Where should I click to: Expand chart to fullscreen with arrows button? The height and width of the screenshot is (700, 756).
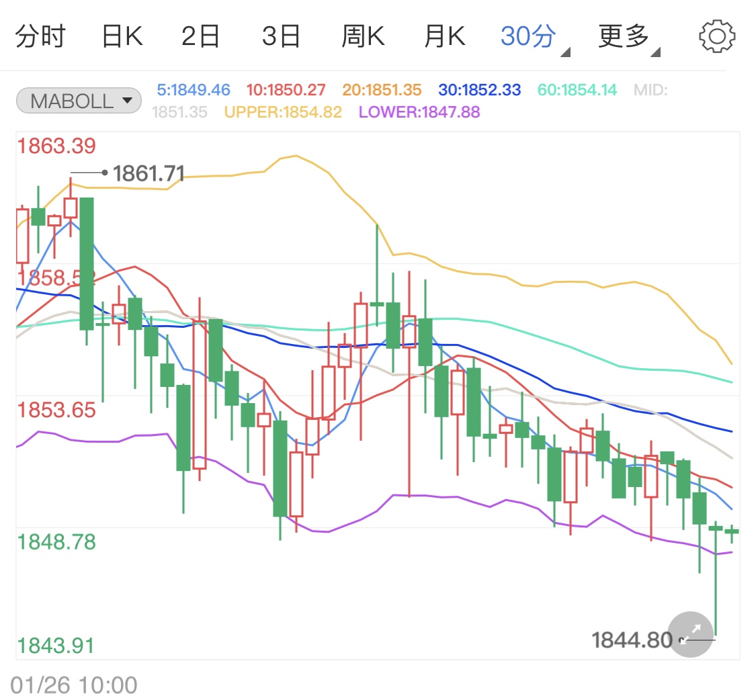click(691, 634)
